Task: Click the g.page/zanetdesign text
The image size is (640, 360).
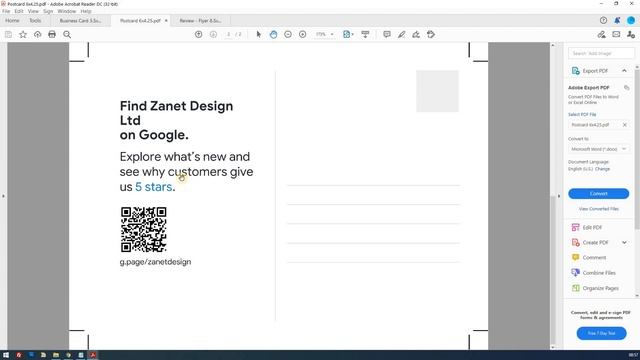Action: pos(155,262)
